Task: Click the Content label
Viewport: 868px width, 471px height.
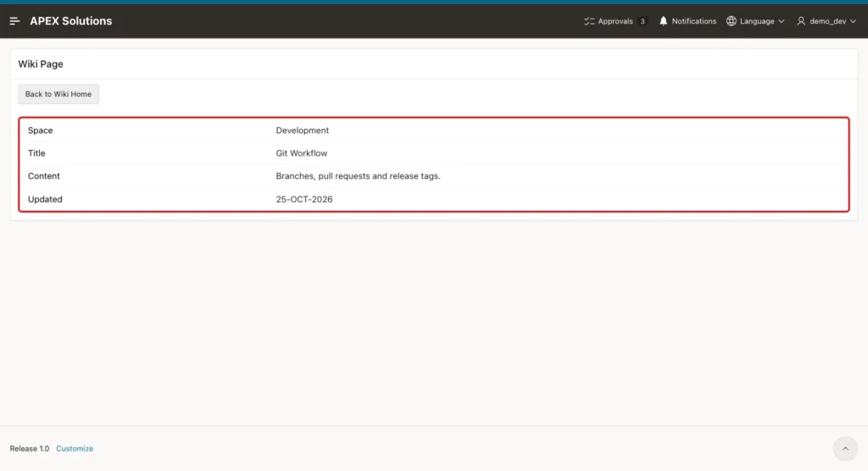Action: 44,176
